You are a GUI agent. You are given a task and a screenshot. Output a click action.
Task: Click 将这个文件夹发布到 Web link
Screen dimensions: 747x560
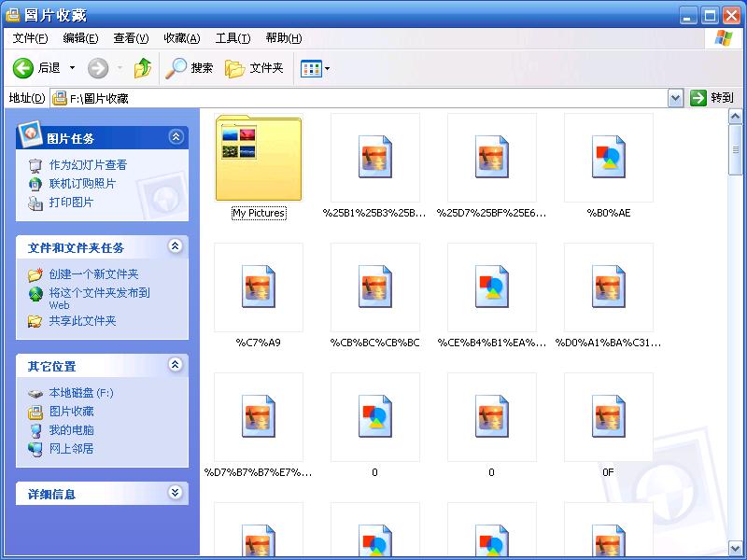[100, 299]
